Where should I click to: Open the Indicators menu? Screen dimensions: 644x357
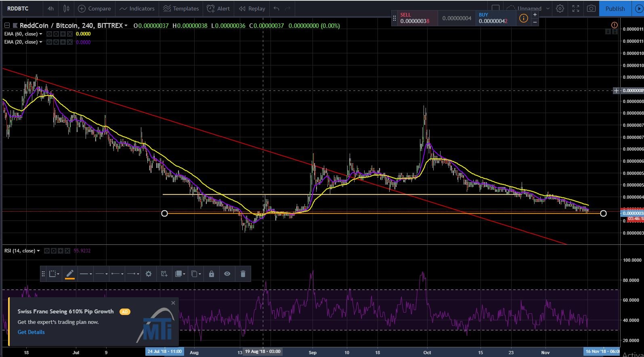[137, 8]
